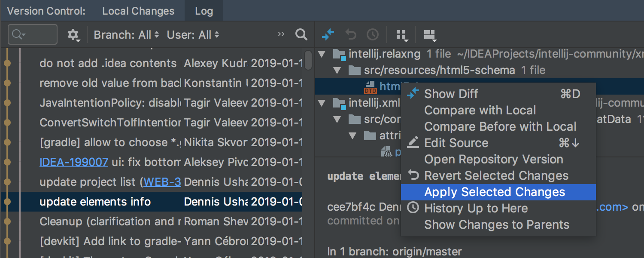Choose Open Repository Version
The height and width of the screenshot is (258, 644).
(x=498, y=159)
